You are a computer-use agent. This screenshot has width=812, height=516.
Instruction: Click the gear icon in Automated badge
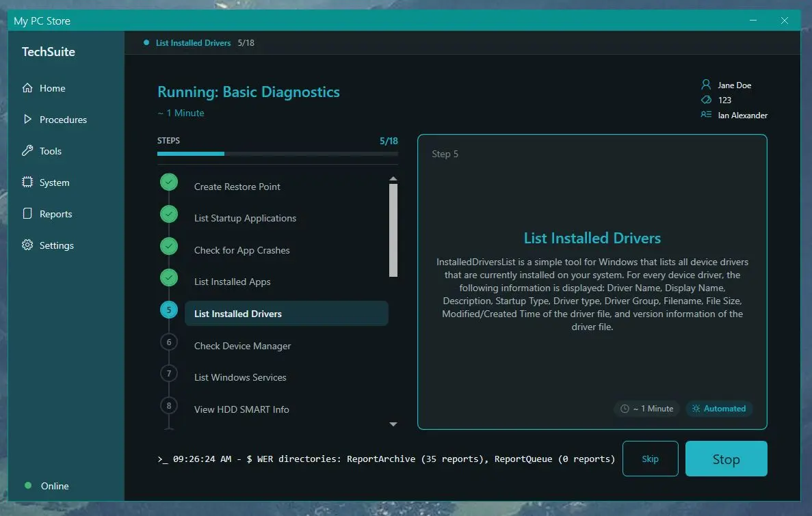[696, 409]
